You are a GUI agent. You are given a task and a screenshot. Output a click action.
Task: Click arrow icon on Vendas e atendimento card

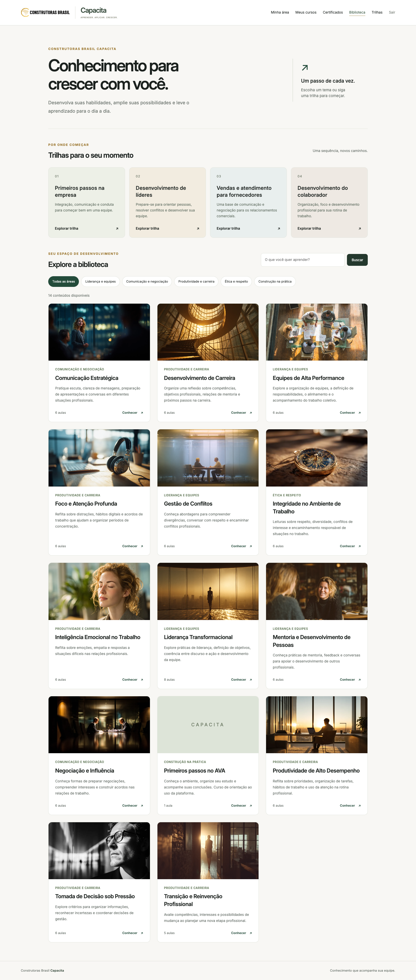[279, 229]
